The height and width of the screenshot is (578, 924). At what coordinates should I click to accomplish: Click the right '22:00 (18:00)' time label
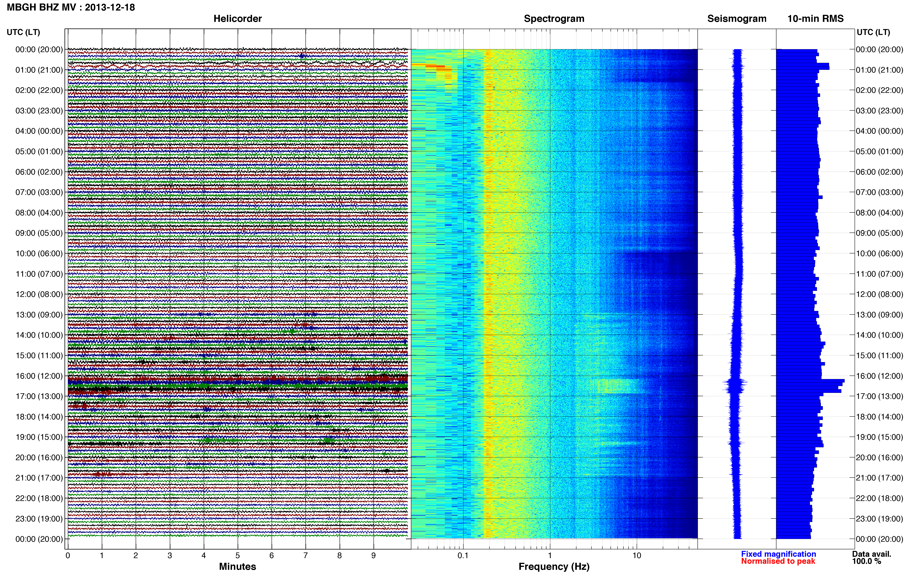tap(879, 498)
